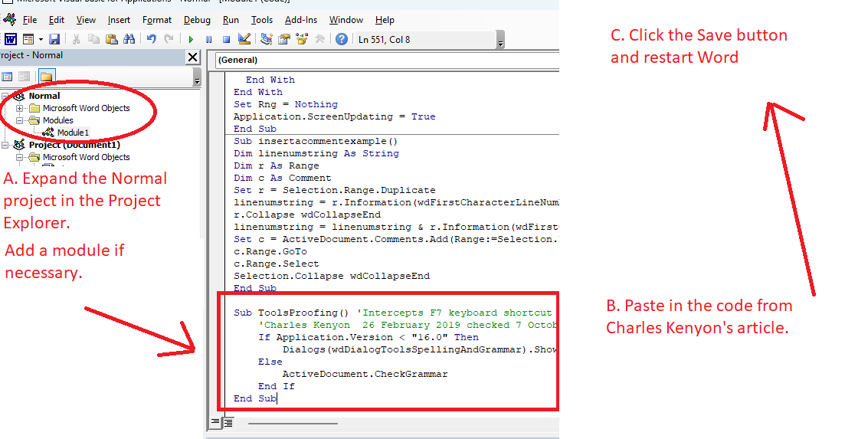The width and height of the screenshot is (868, 439).
Task: Click the VBA application icon beside File
Action: coord(9,19)
